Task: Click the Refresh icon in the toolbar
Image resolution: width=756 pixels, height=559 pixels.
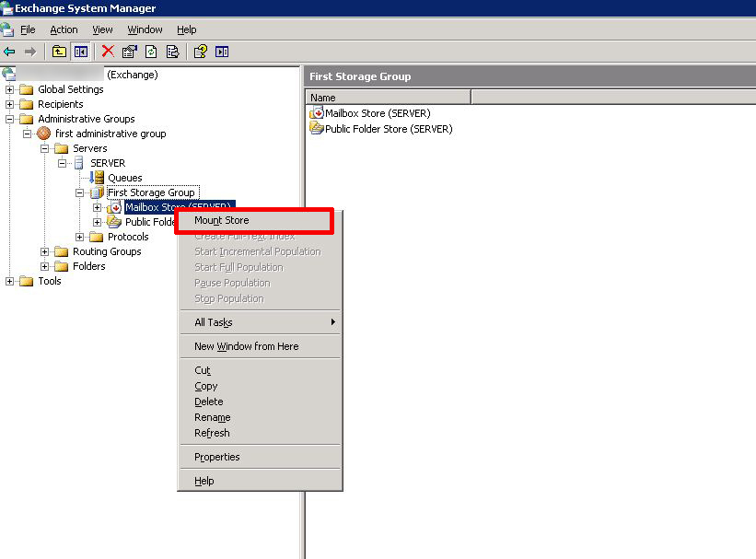Action: [x=151, y=52]
